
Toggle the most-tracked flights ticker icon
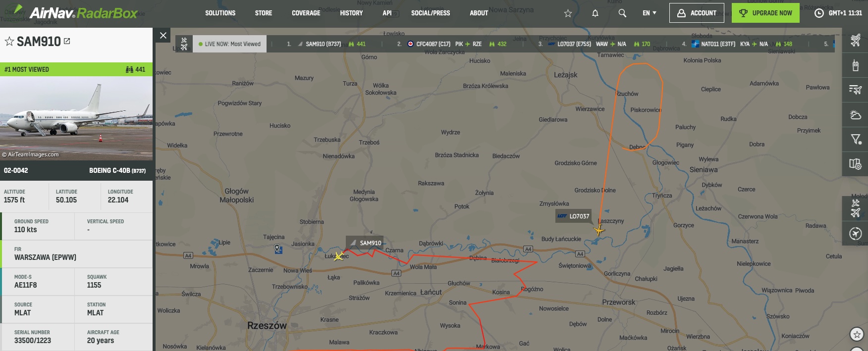[x=184, y=44]
